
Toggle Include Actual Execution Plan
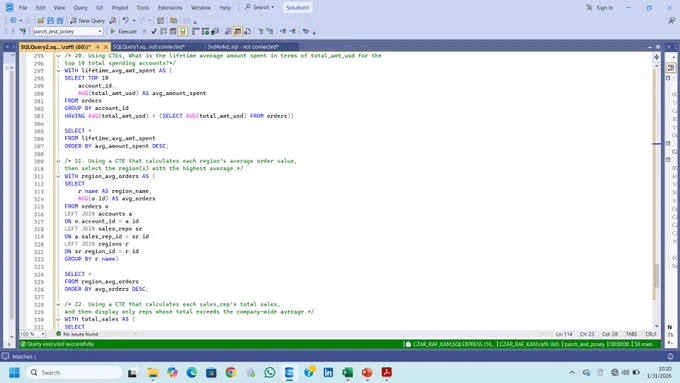(196, 31)
